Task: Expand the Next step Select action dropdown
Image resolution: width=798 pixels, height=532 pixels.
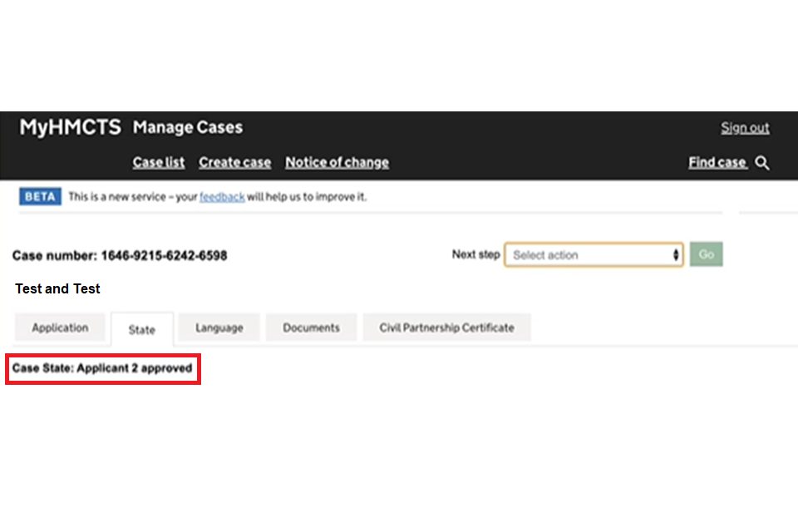Action: pyautogui.click(x=594, y=255)
